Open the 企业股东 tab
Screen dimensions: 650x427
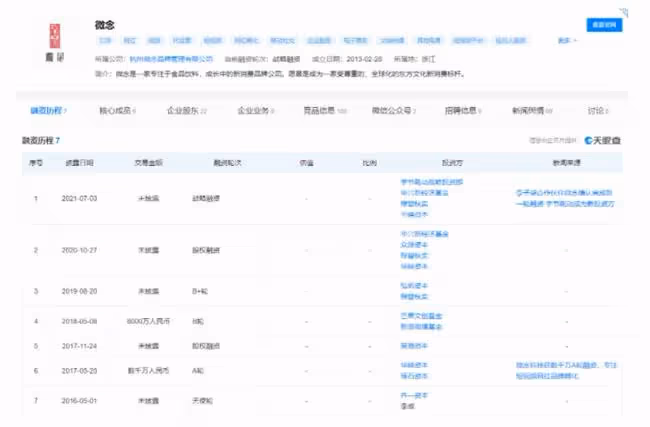tap(187, 110)
